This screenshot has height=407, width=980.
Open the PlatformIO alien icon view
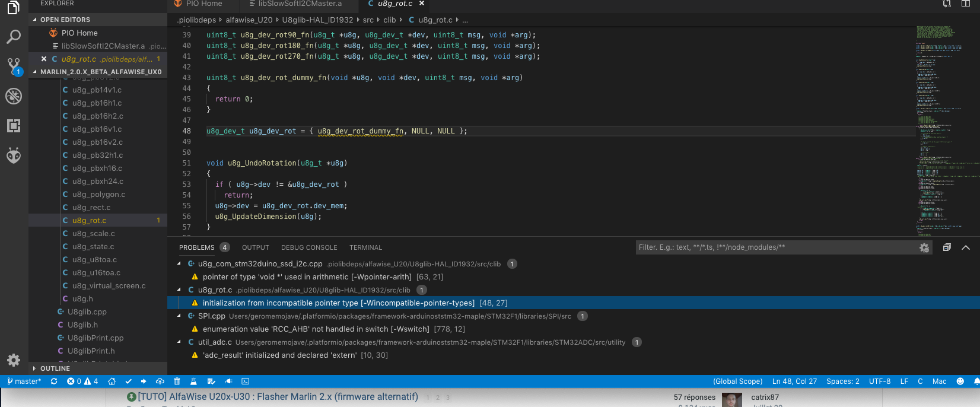coord(13,155)
